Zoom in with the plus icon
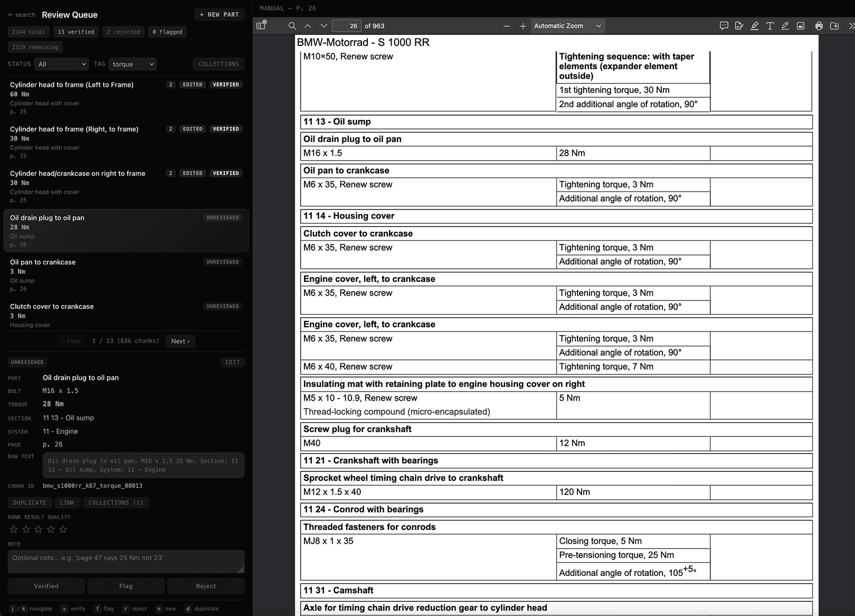This screenshot has width=855, height=616. (523, 26)
